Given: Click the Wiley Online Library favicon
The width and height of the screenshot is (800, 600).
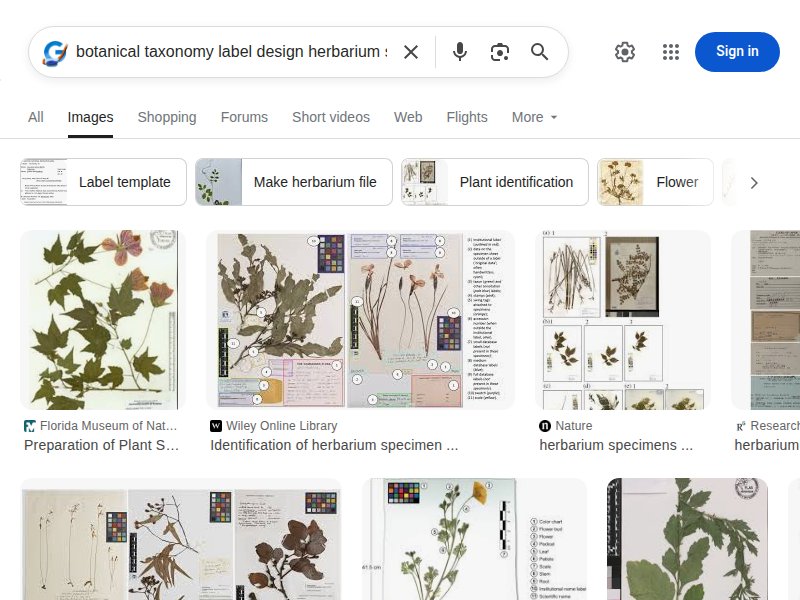Looking at the screenshot, I should pyautogui.click(x=215, y=425).
